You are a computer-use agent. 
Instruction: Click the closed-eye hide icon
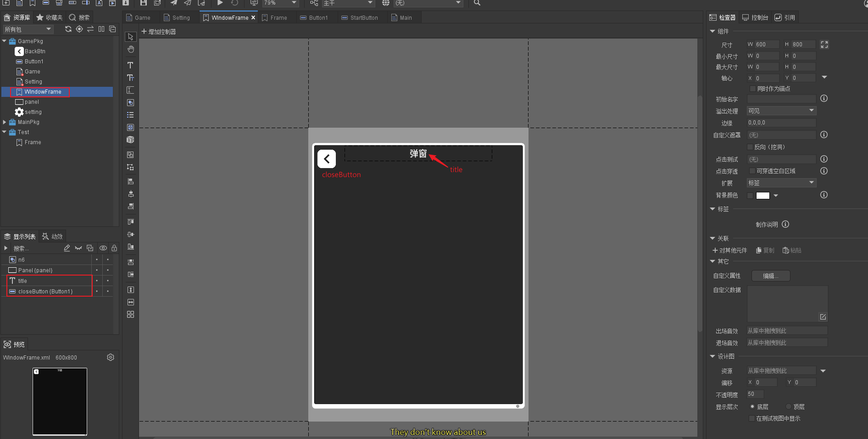click(x=78, y=248)
